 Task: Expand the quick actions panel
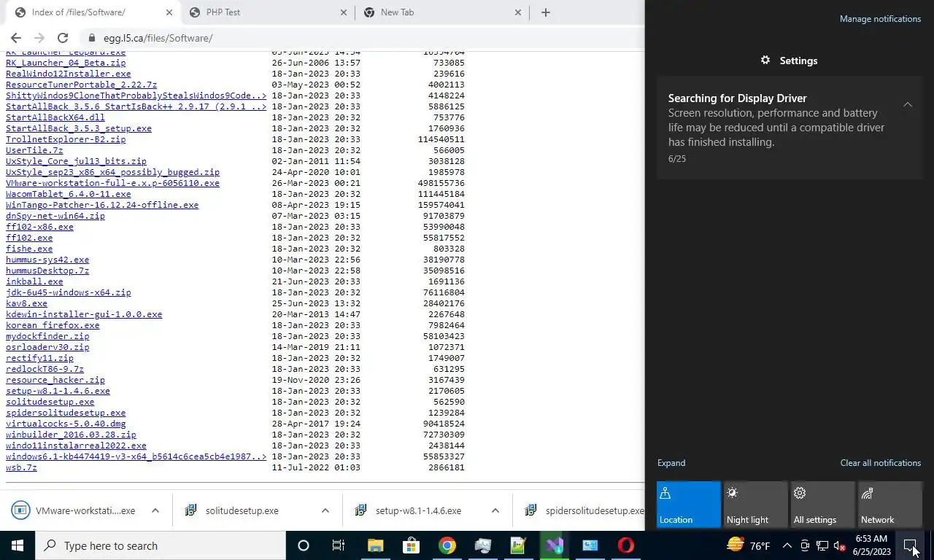[x=671, y=463]
